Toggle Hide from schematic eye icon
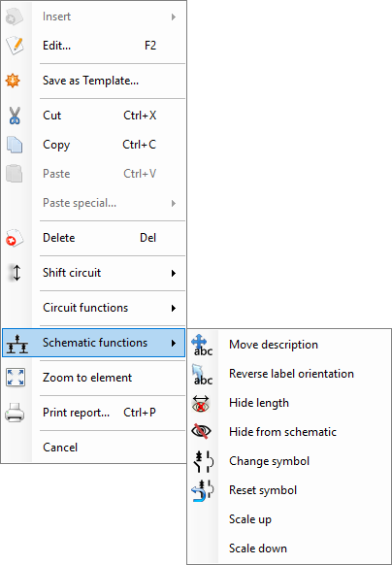The width and height of the screenshot is (392, 565). tap(201, 432)
